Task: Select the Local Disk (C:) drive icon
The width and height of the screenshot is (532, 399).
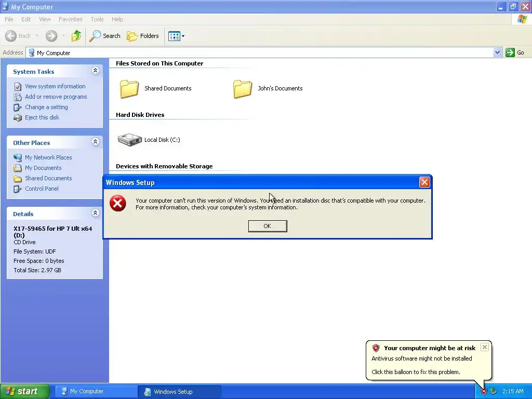Action: 129,139
